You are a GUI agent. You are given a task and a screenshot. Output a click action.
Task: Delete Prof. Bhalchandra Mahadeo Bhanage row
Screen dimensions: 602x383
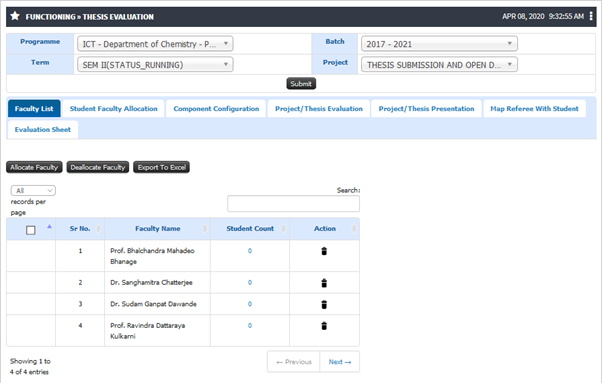[x=324, y=251]
